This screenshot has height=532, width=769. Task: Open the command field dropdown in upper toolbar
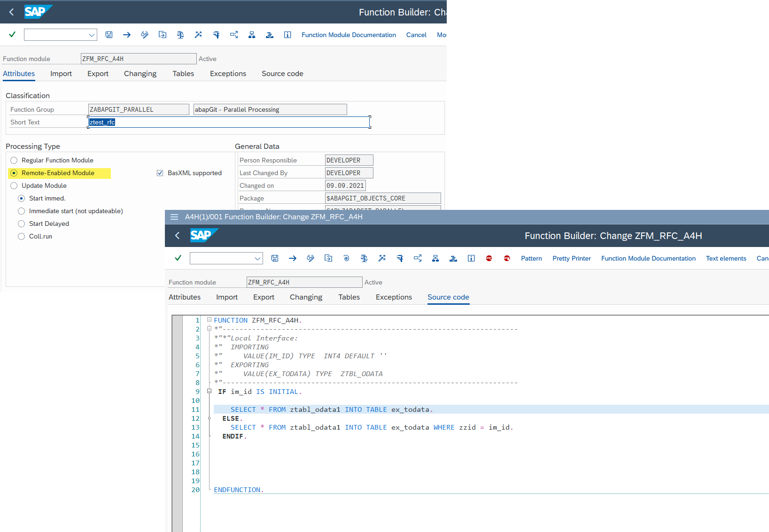(x=92, y=35)
